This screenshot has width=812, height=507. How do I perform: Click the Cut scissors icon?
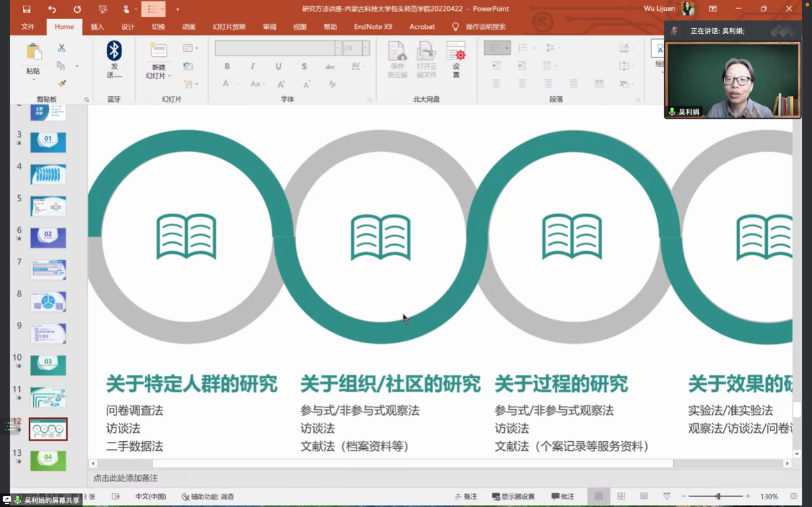click(61, 48)
